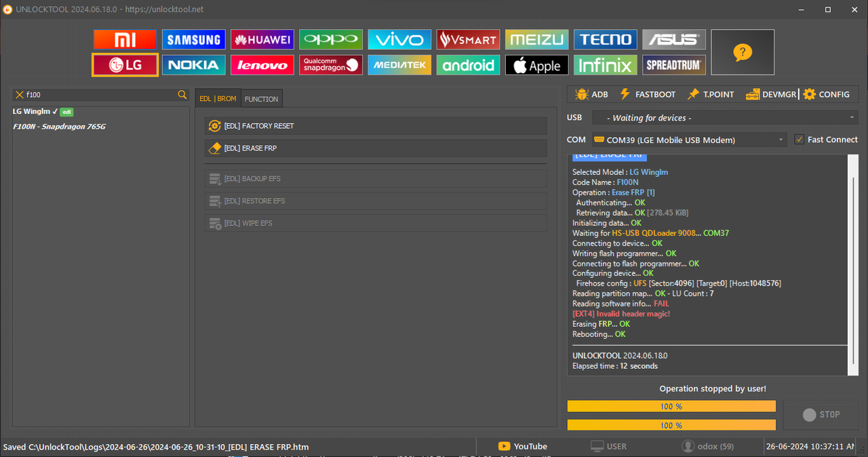Select the Tecno brand tile

[x=605, y=39]
